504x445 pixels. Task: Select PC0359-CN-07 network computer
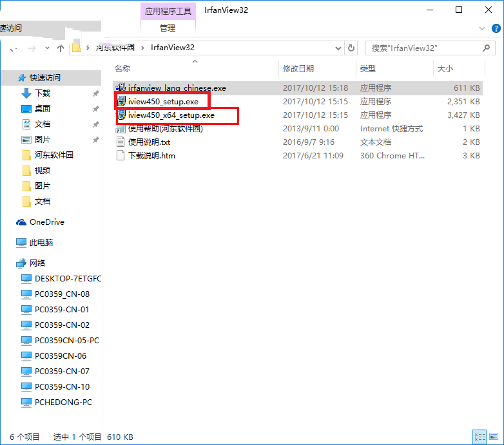(62, 371)
